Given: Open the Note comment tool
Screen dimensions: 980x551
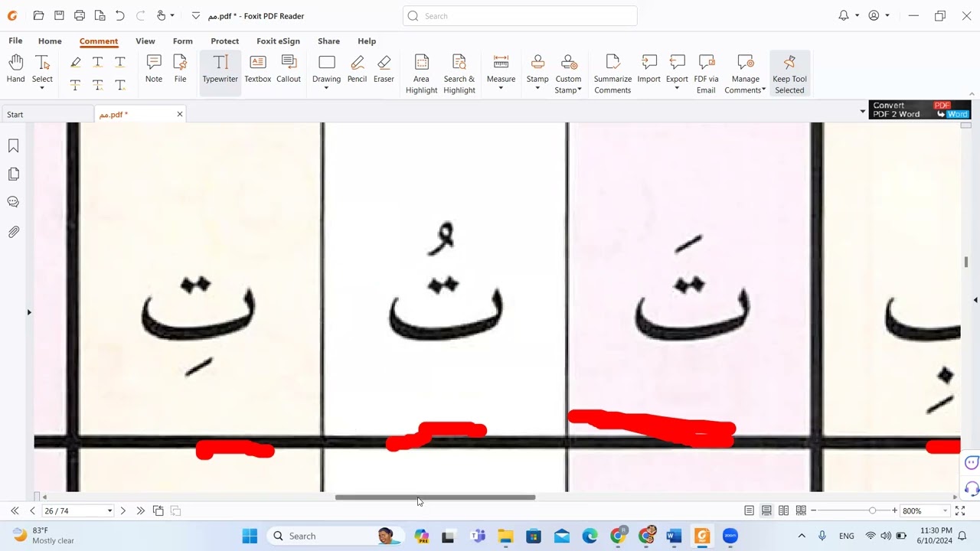Looking at the screenshot, I should tap(154, 69).
